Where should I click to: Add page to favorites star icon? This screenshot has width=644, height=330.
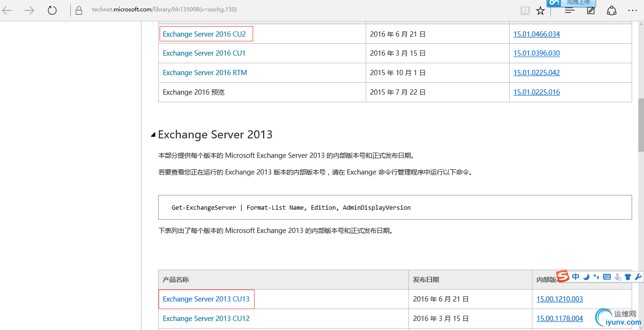(x=540, y=10)
